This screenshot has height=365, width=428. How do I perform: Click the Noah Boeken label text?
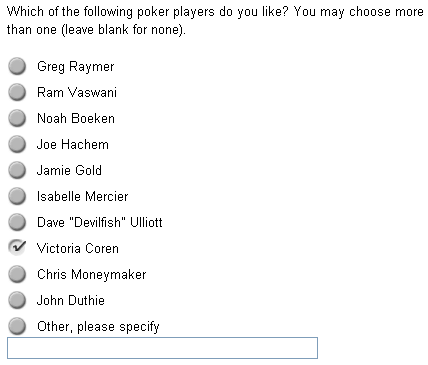(x=76, y=118)
